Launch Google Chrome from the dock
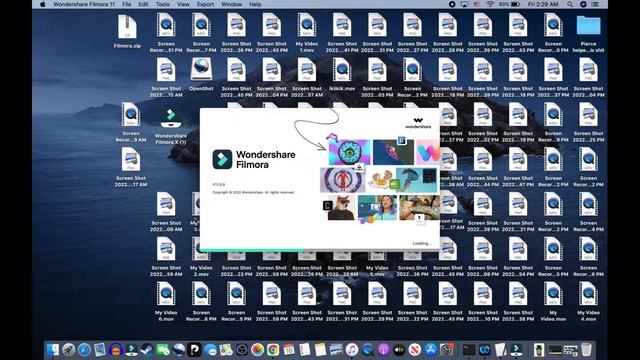The width and height of the screenshot is (640, 360). tap(273, 350)
